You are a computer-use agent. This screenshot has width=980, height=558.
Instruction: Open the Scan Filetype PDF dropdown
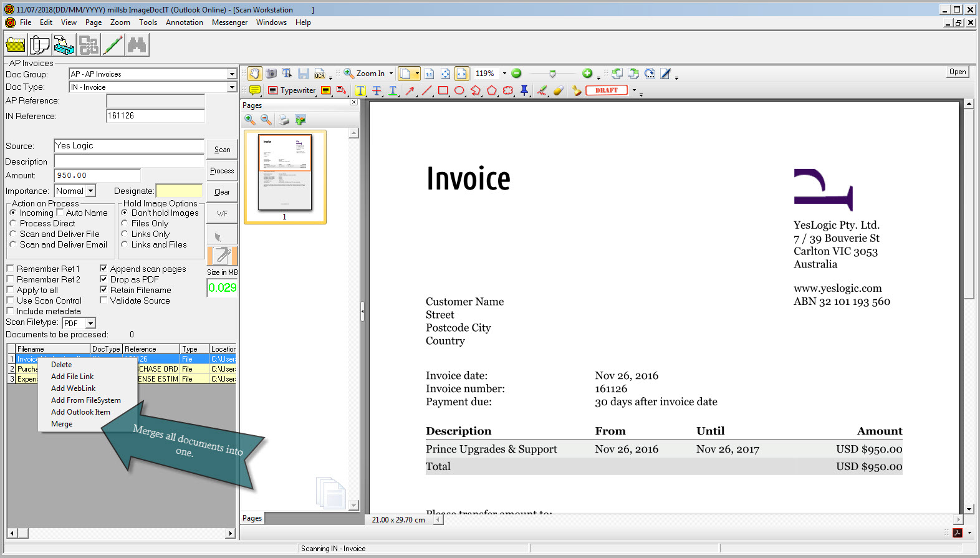90,323
